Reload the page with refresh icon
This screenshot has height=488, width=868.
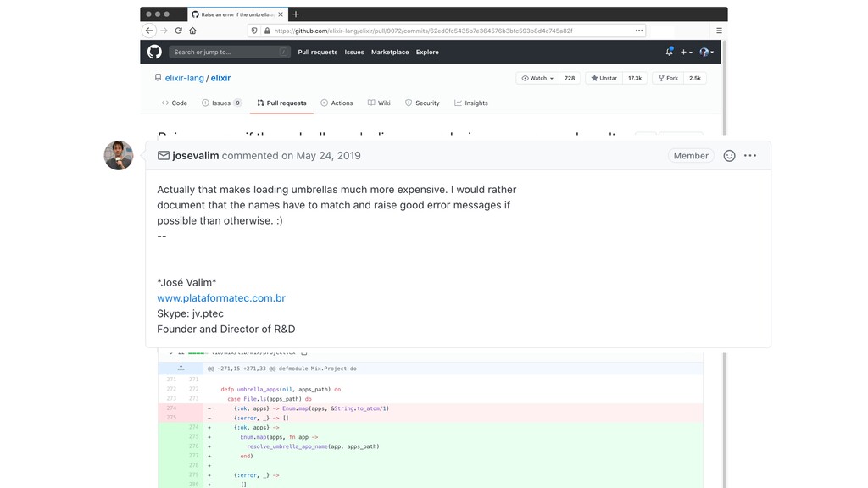(x=178, y=30)
